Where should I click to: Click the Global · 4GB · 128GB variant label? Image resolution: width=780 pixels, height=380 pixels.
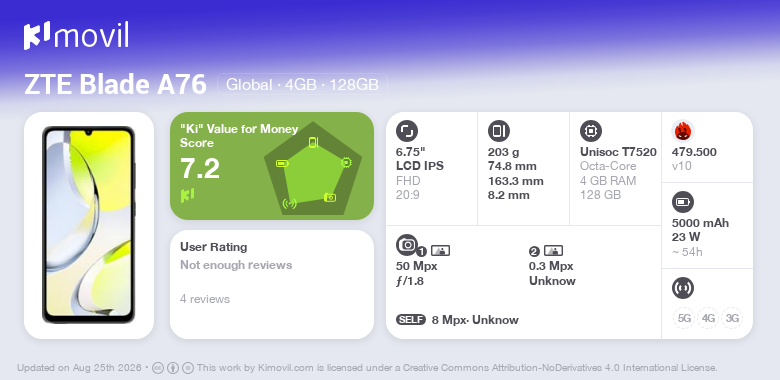tap(302, 85)
